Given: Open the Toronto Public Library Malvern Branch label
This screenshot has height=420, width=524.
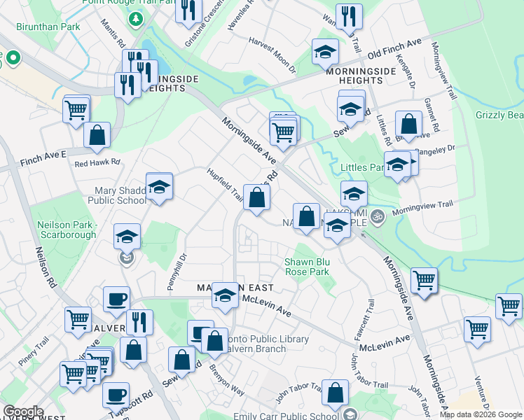Looking at the screenshot, I should pos(267,344).
